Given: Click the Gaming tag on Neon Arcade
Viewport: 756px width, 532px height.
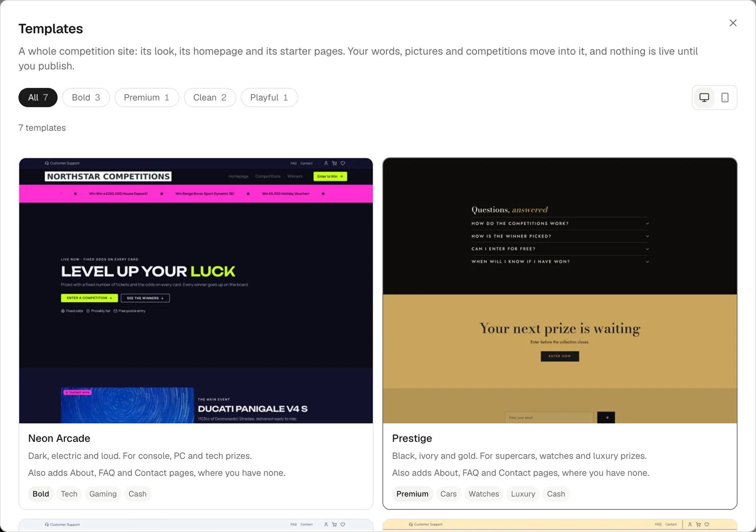Looking at the screenshot, I should pos(103,494).
